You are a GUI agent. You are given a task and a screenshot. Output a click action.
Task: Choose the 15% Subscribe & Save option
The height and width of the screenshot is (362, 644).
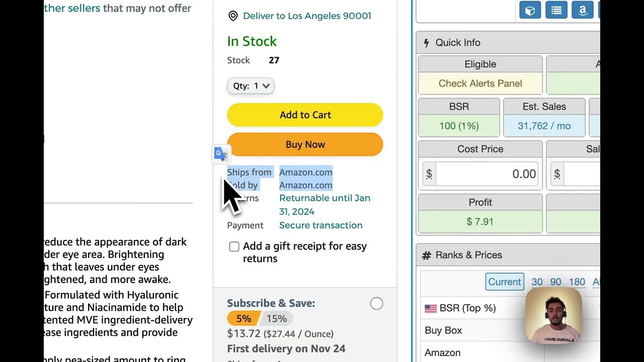[276, 319]
